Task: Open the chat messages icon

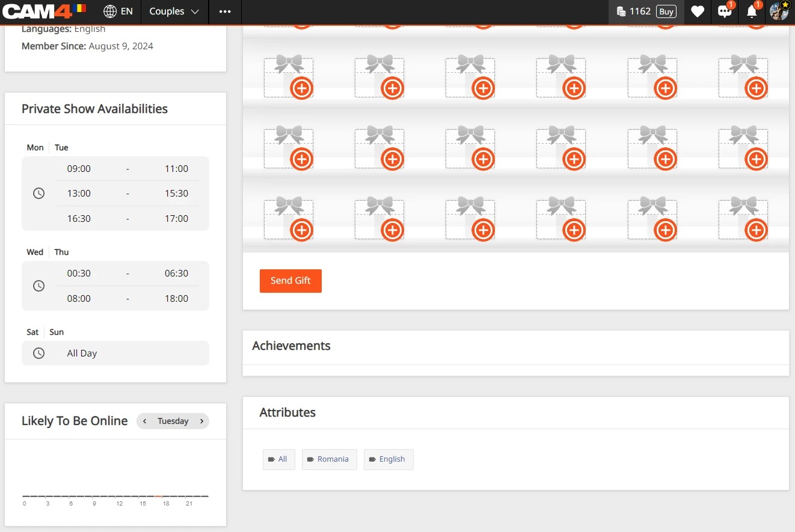Action: coord(724,12)
